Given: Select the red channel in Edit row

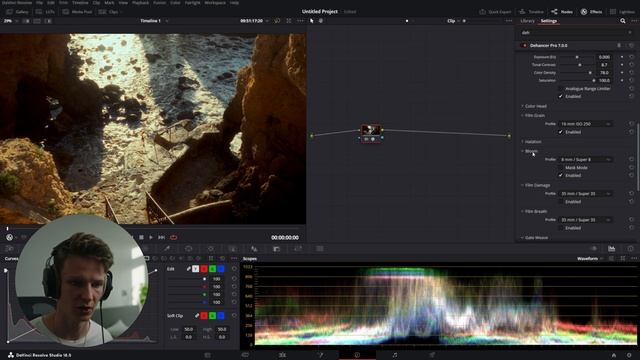Looking at the screenshot, I should [x=204, y=269].
